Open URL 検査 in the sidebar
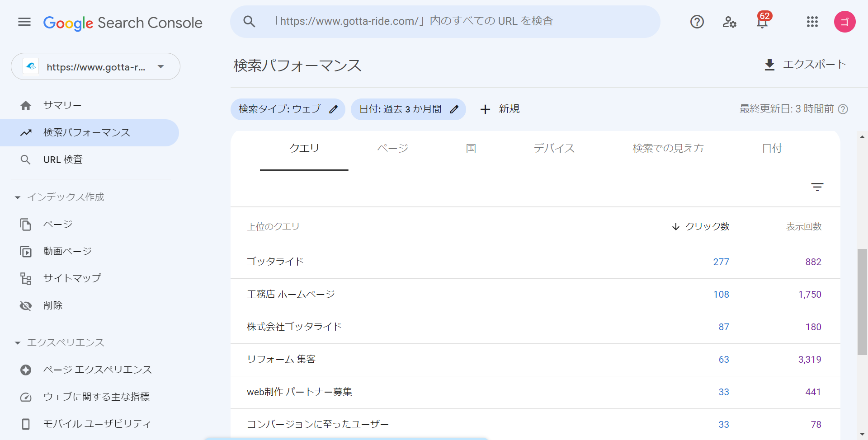The height and width of the screenshot is (440, 868). 63,159
